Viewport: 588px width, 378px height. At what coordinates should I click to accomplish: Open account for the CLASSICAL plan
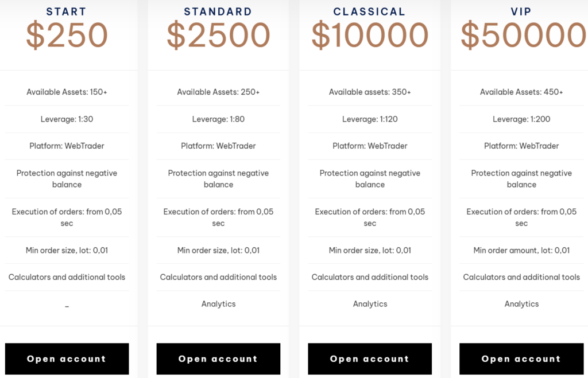(x=370, y=359)
